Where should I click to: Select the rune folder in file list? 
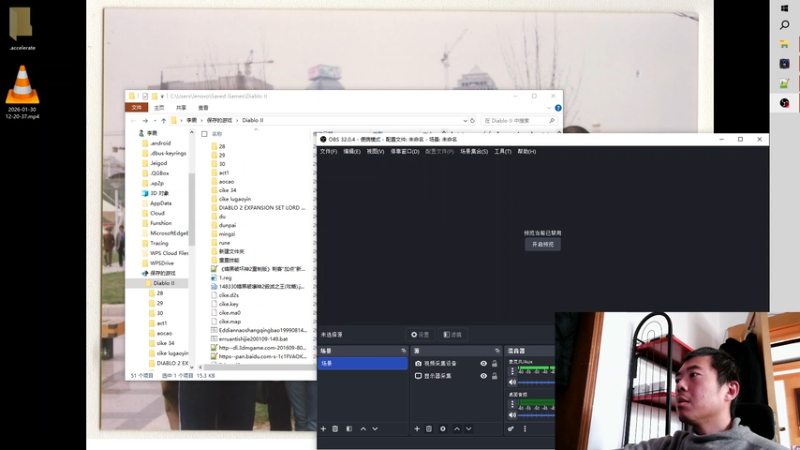224,243
